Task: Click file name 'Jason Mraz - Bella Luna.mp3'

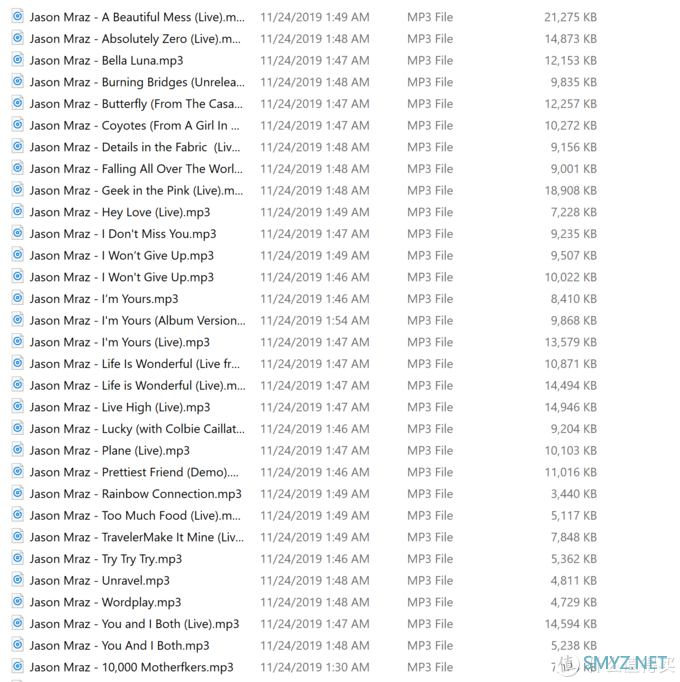Action: (x=106, y=60)
